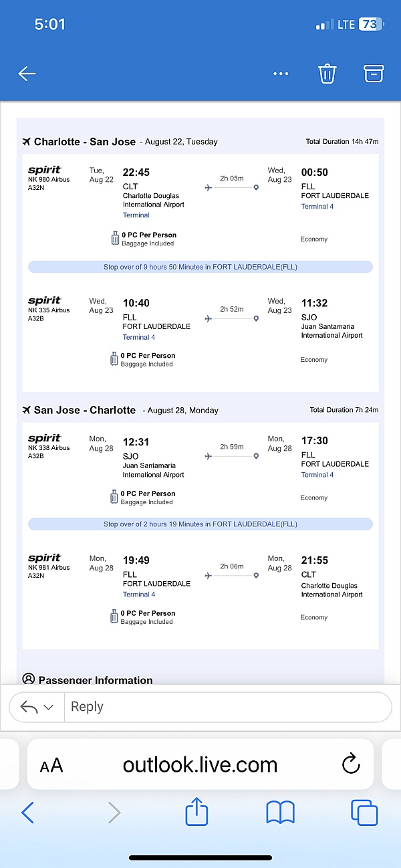Tap the back arrow in the email header
Image resolution: width=401 pixels, height=868 pixels.
tap(27, 74)
